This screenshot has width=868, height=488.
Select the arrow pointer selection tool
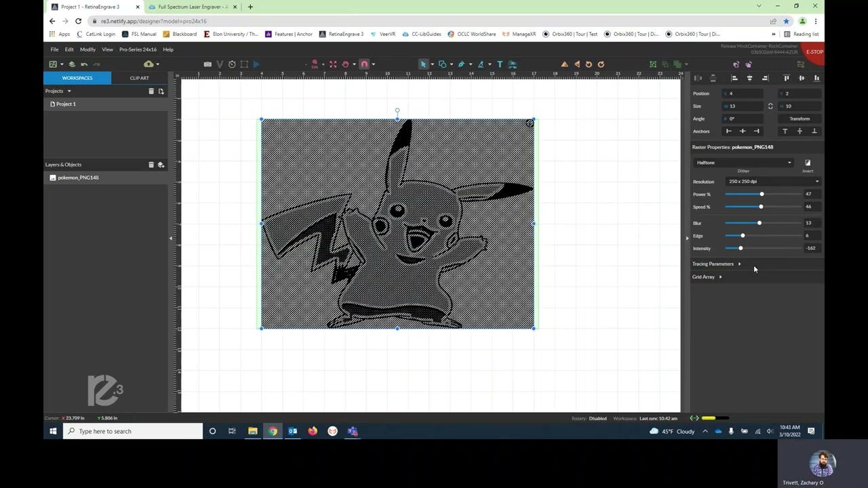point(423,64)
